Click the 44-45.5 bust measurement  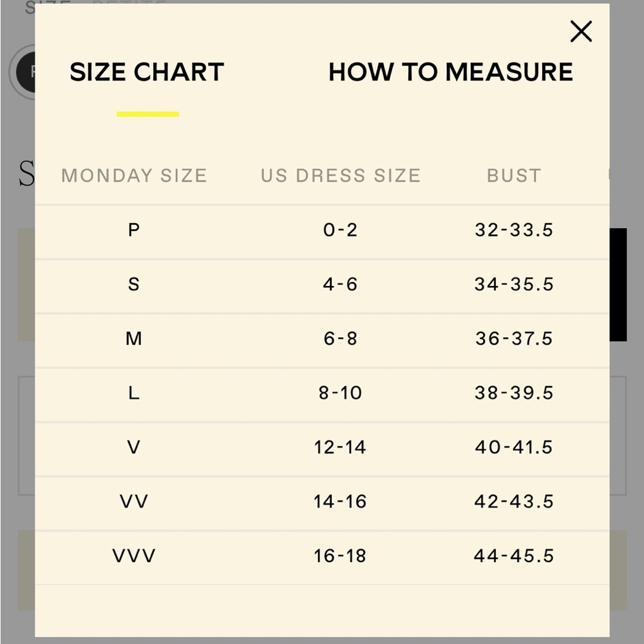514,556
